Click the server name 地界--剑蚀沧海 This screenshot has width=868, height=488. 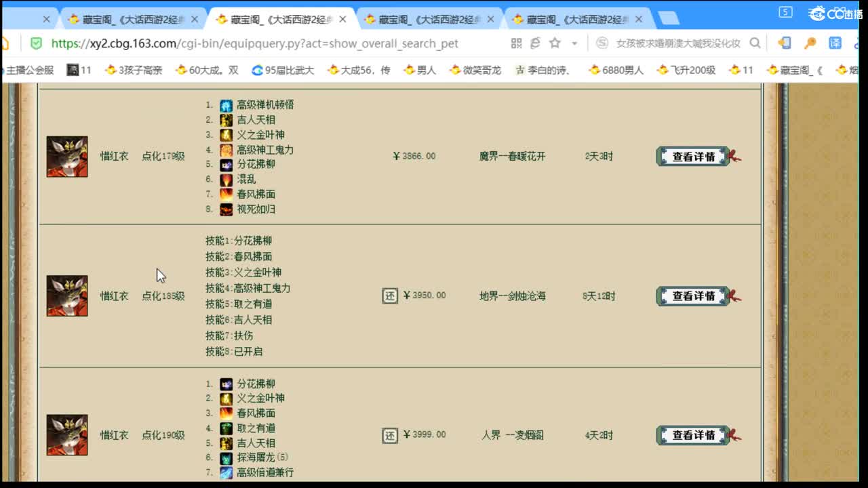(513, 296)
